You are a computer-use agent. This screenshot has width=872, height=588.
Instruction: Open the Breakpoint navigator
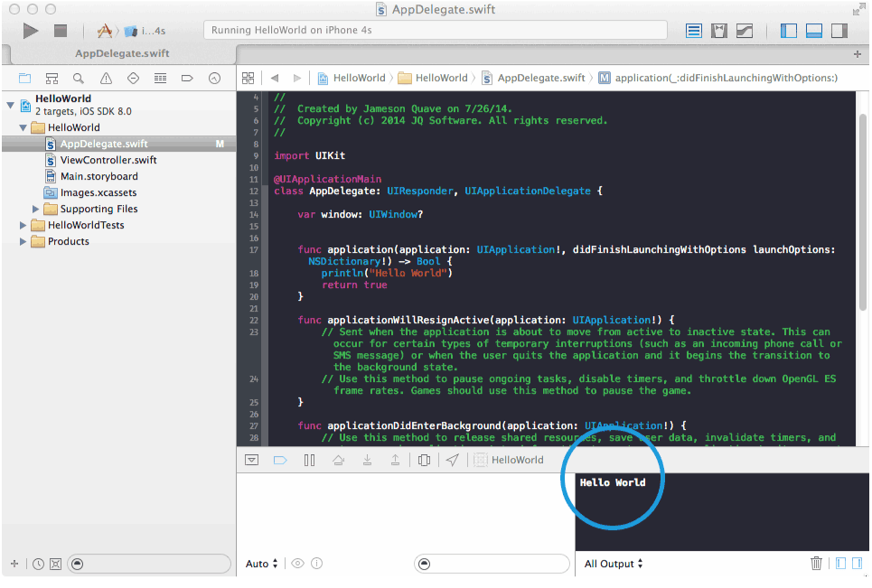[187, 78]
